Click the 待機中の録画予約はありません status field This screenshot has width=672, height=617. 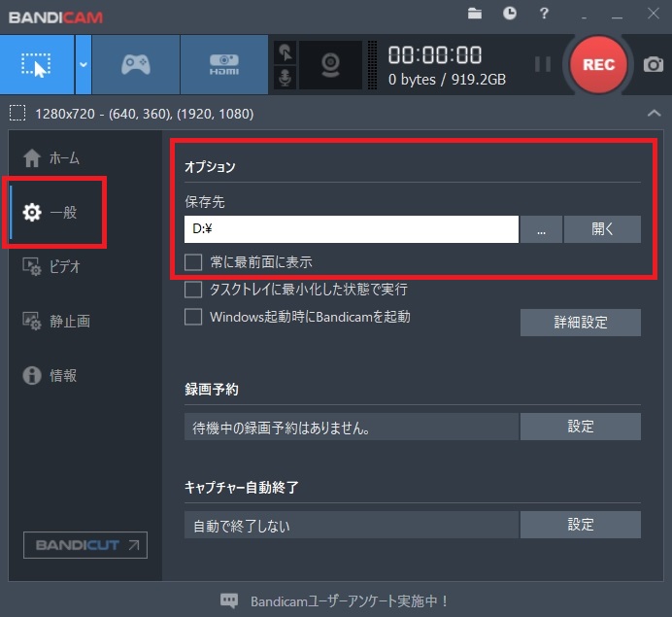pyautogui.click(x=352, y=427)
